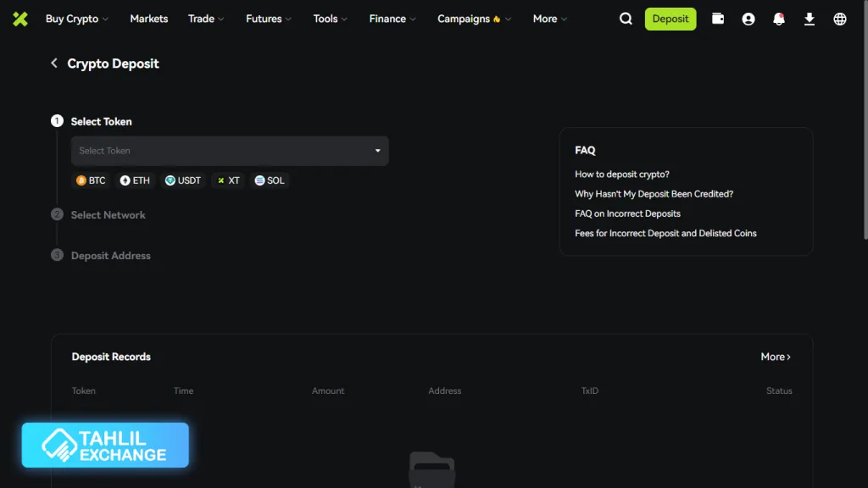Image resolution: width=868 pixels, height=488 pixels.
Task: Pick the SOL quick token chip
Action: (270, 180)
